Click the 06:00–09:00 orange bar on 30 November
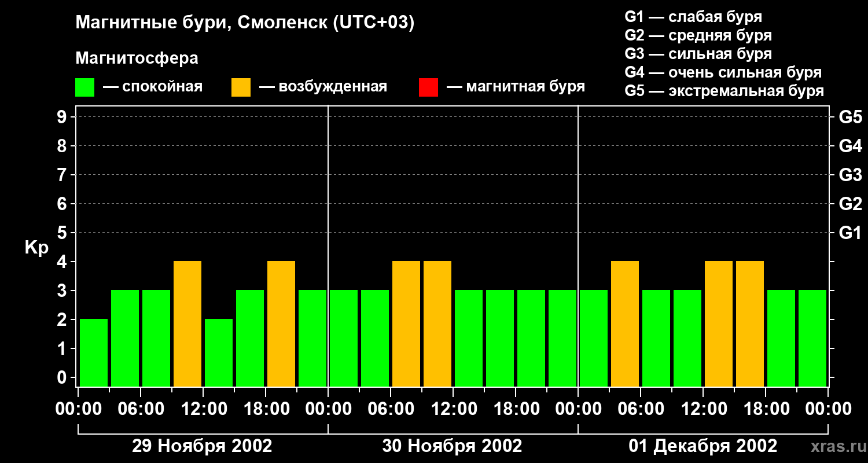The height and width of the screenshot is (463, 868). click(406, 324)
